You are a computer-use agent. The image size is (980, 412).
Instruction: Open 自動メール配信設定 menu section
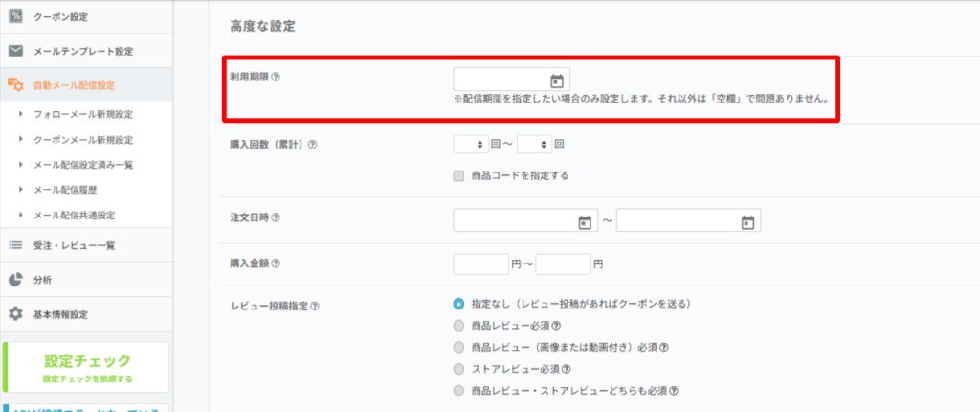tap(75, 85)
